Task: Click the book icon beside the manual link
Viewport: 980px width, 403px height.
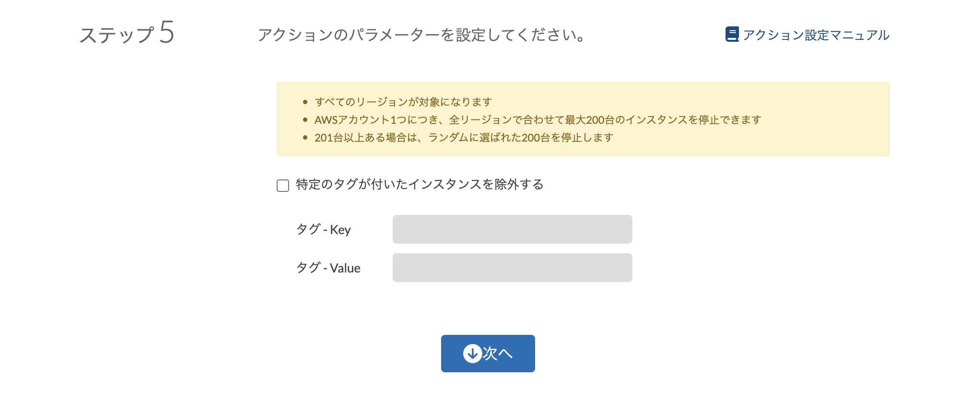Action: click(732, 34)
